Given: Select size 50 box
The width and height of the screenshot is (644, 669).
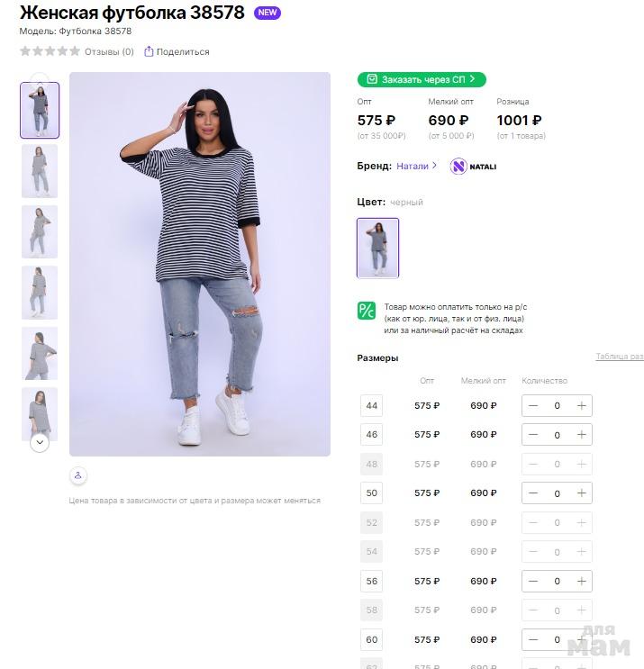Looking at the screenshot, I should tap(371, 493).
